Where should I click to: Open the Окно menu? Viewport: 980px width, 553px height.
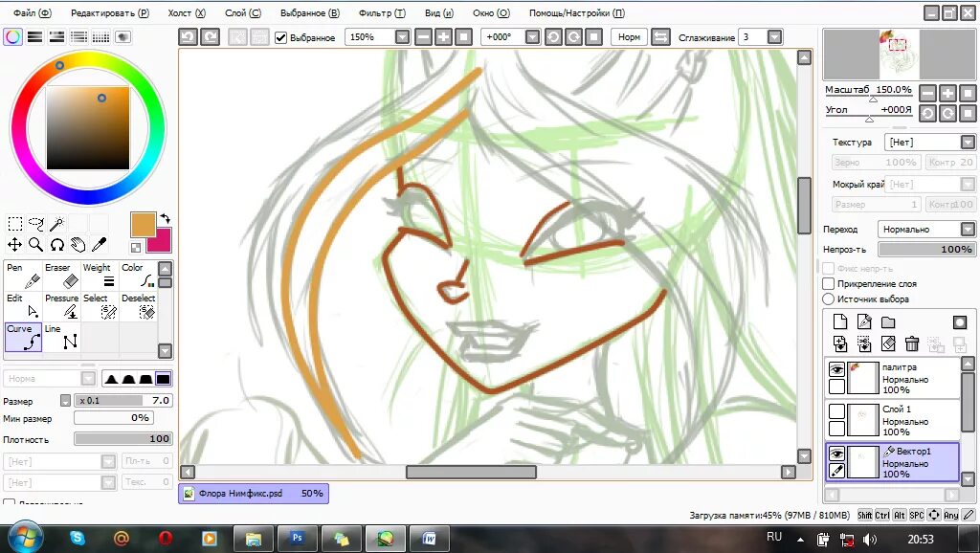click(491, 13)
